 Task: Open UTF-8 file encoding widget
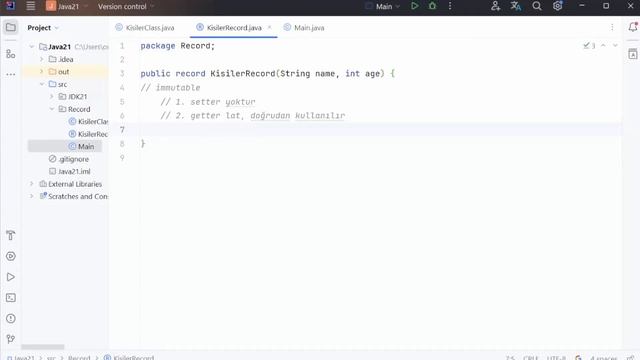coord(556,358)
